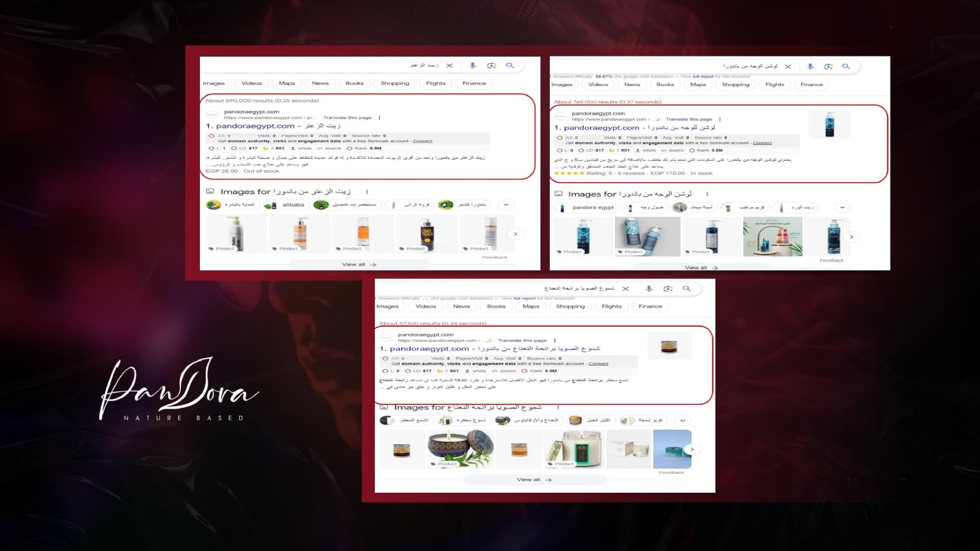Expand chip row chevron after the باندورا للشعر chip
The image size is (980, 551).
[x=506, y=205]
